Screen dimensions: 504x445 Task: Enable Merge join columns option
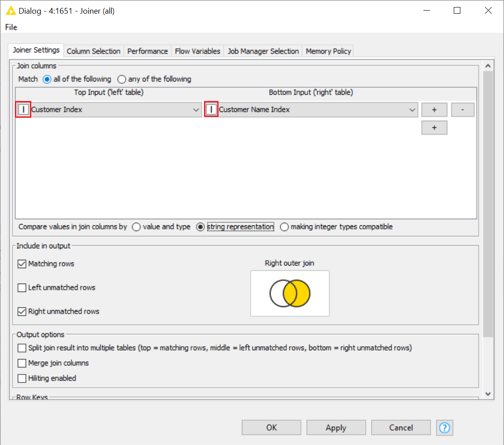click(x=22, y=363)
